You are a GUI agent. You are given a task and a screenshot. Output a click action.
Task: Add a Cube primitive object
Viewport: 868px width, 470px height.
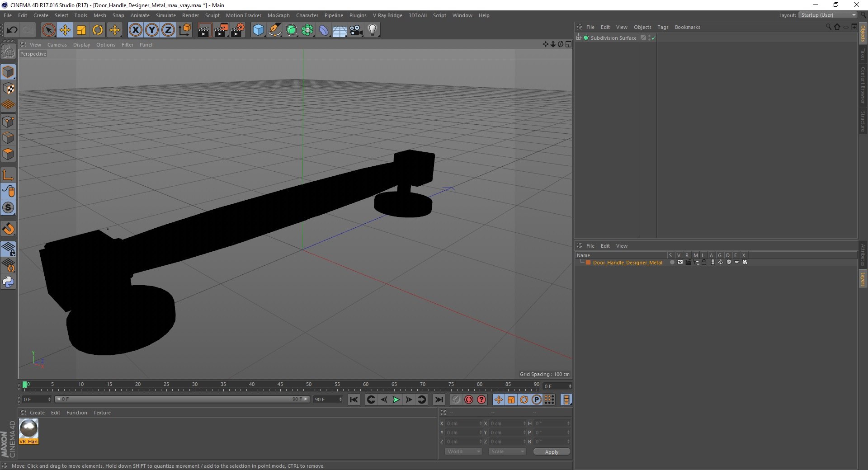pyautogui.click(x=258, y=30)
